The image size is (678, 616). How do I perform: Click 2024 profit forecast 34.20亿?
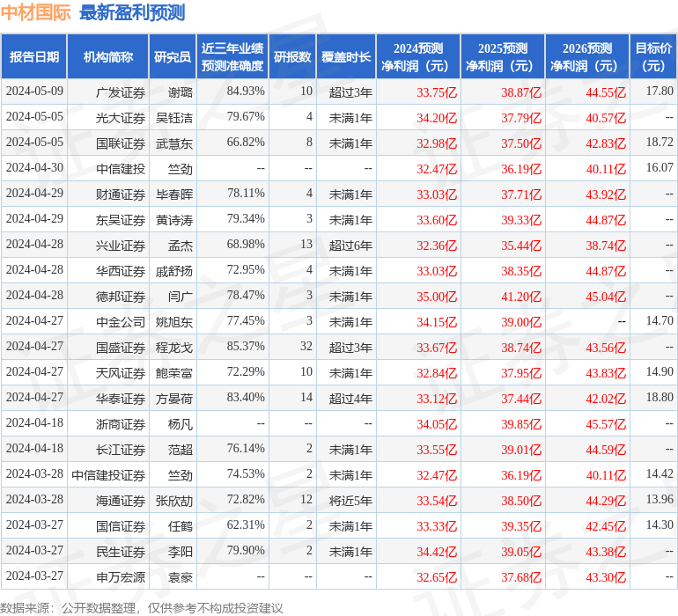[x=437, y=118]
